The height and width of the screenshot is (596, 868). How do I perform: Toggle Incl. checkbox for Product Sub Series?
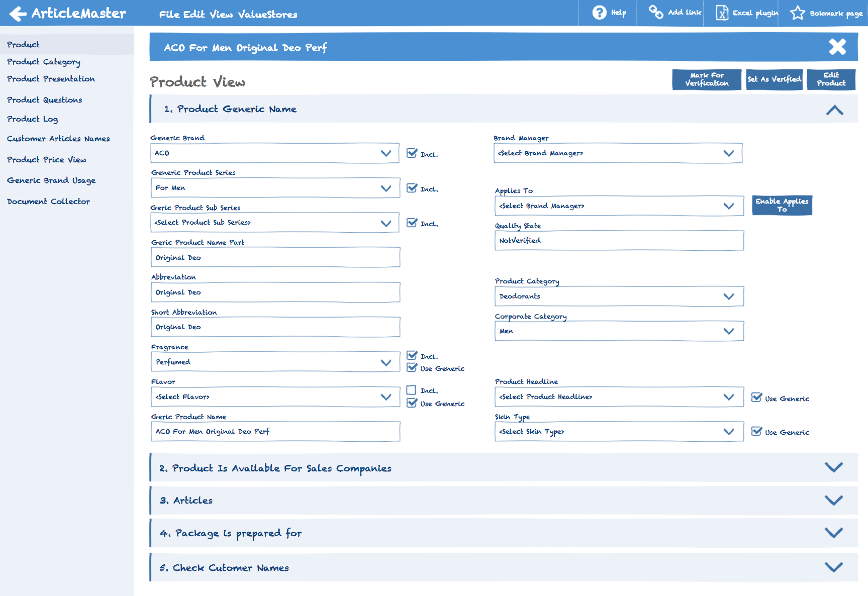tap(412, 222)
